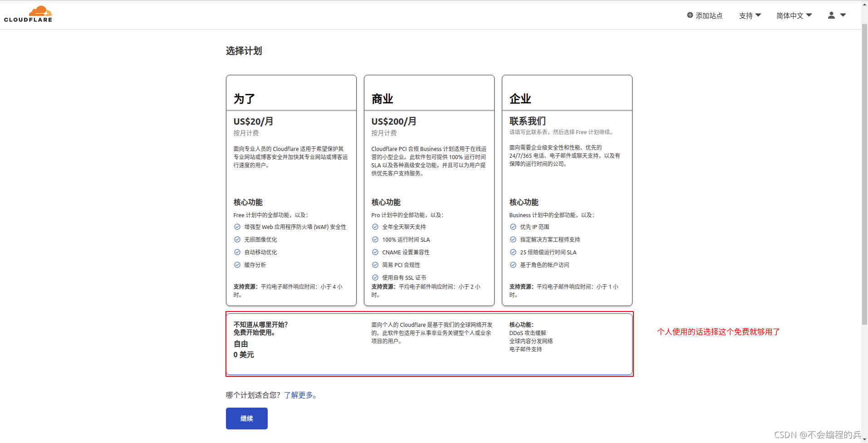Click the 无损图像优化 checkmark icon
This screenshot has width=868, height=443.
[x=237, y=239]
